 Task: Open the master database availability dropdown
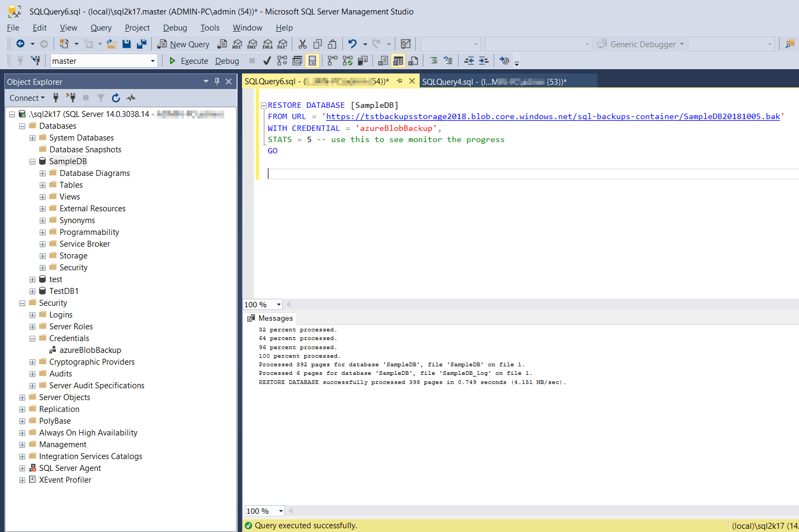pyautogui.click(x=153, y=61)
